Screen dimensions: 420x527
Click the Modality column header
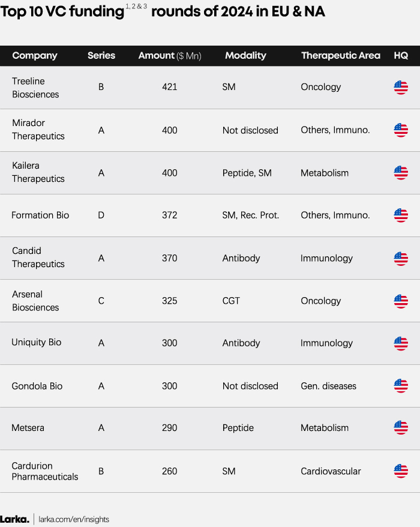[x=245, y=56]
